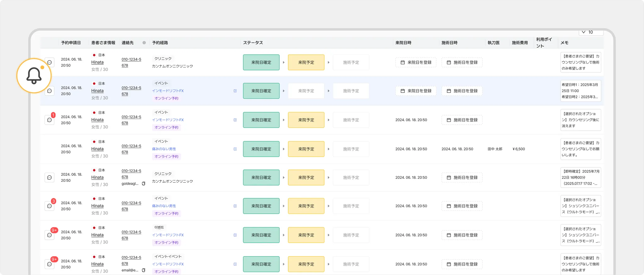Click 来院日を登録 in the 希望日時1 row
Image resolution: width=644 pixels, height=275 pixels.
(x=416, y=91)
